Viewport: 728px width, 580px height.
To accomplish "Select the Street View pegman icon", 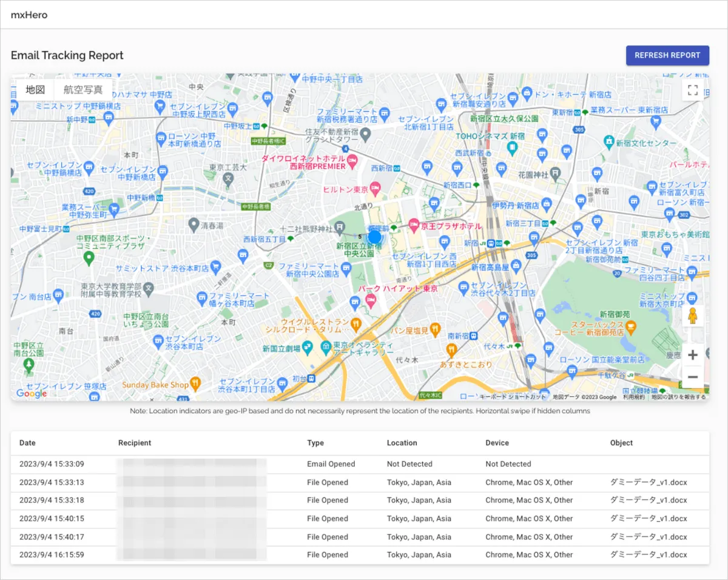I will click(x=692, y=316).
